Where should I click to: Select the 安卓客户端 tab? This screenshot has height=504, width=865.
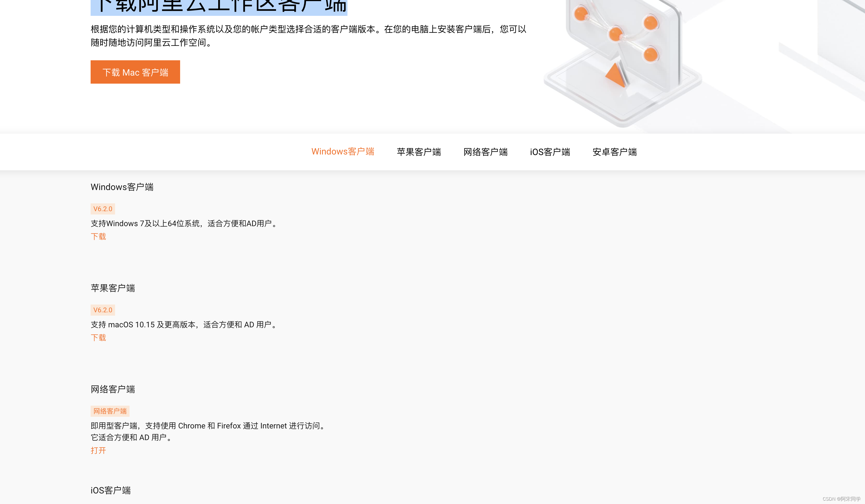click(x=615, y=152)
